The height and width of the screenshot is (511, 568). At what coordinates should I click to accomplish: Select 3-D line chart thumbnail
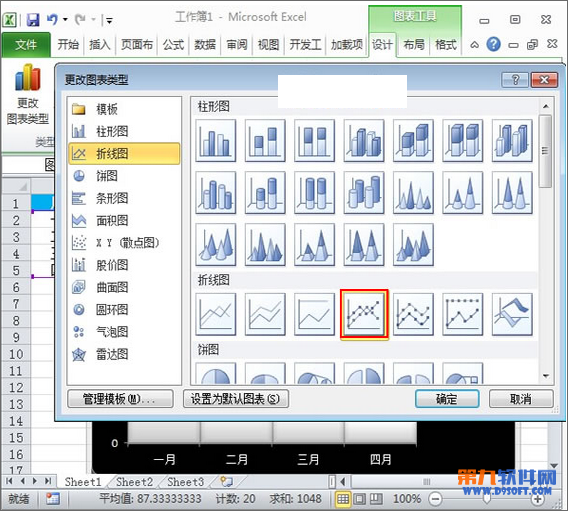(x=512, y=314)
